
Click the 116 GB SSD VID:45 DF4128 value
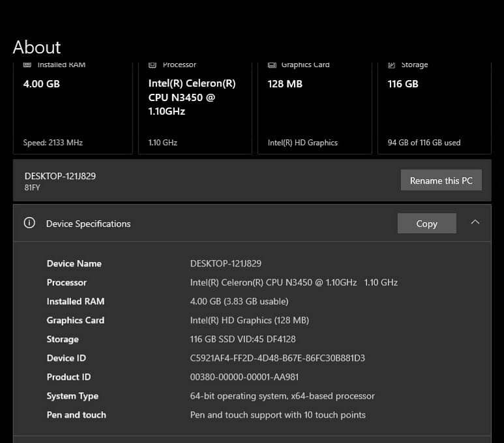(x=243, y=339)
